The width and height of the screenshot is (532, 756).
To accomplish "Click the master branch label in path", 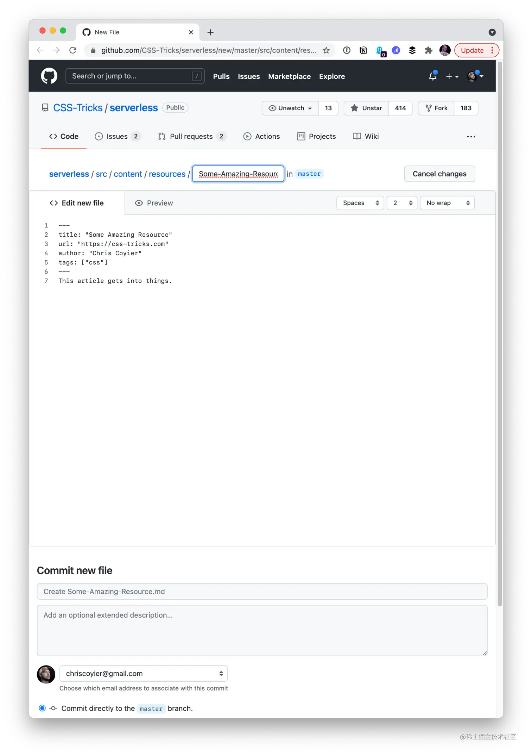I will [x=309, y=174].
